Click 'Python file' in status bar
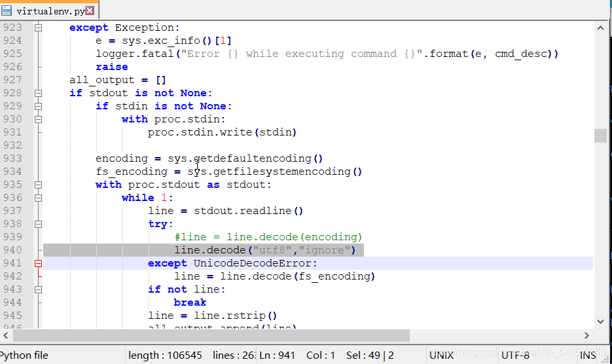This screenshot has height=364, width=612. 24,355
